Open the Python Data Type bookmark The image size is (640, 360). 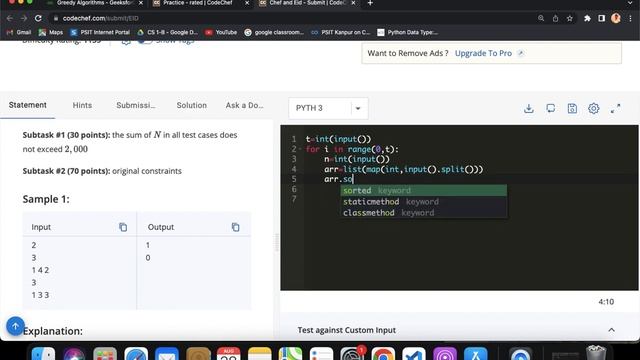click(x=407, y=32)
